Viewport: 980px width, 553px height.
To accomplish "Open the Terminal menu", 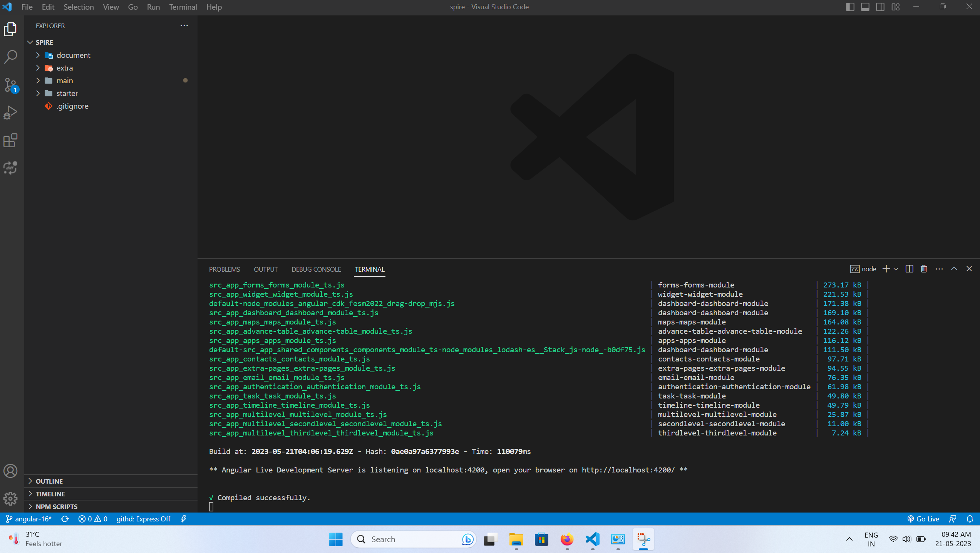I will tap(183, 7).
